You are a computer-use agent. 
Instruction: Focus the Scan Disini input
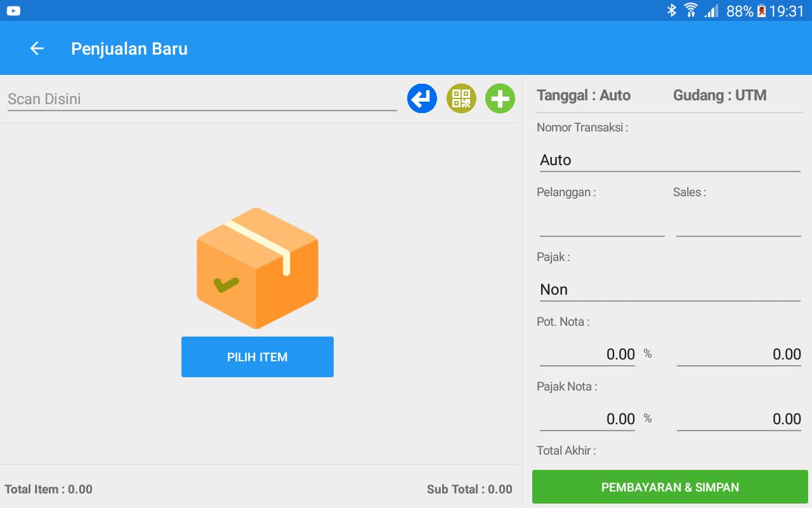[x=202, y=99]
